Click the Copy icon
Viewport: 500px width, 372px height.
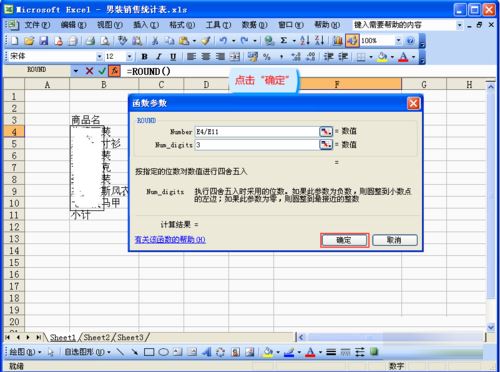pyautogui.click(x=170, y=41)
